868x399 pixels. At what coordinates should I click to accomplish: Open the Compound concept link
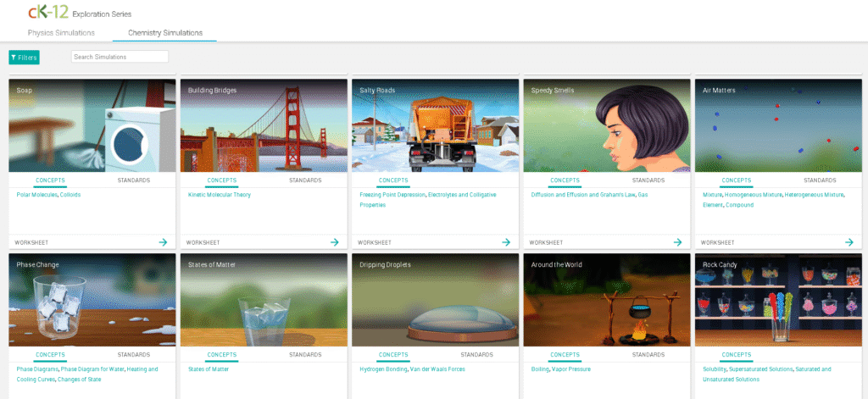coord(740,205)
